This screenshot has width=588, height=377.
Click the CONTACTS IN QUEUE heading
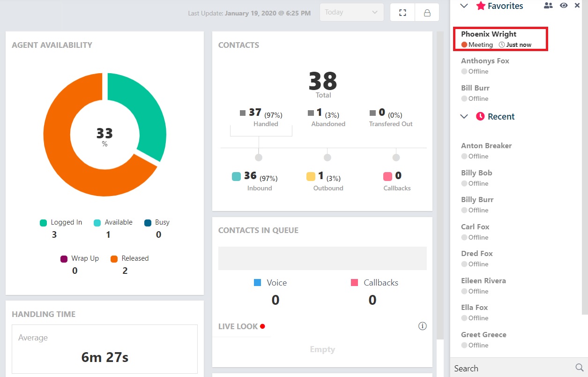click(258, 230)
